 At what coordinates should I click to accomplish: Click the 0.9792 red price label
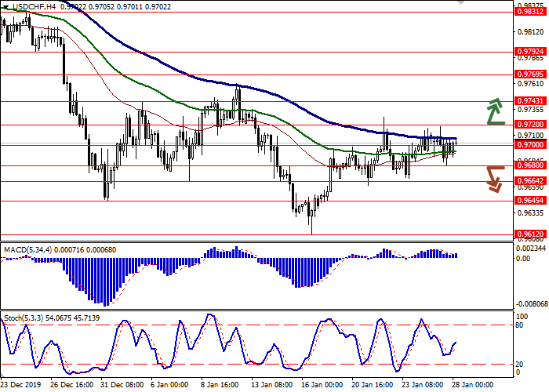(x=530, y=52)
